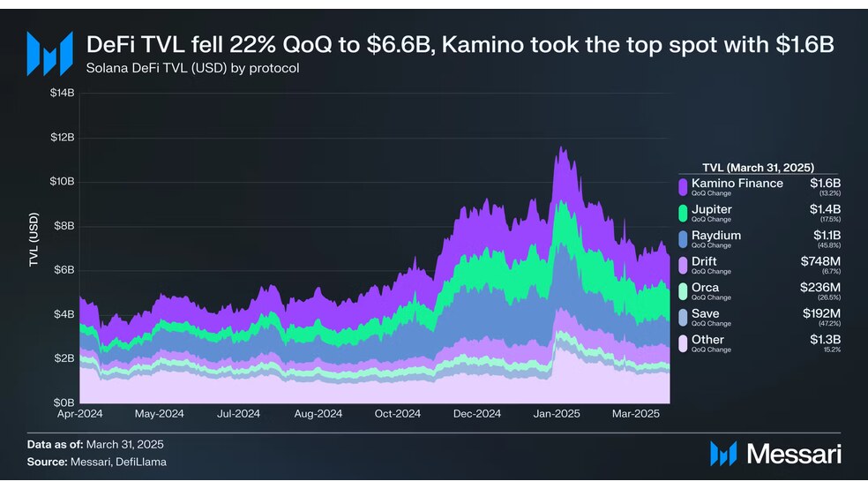Click the chart title about DeFi TVL

click(x=460, y=44)
